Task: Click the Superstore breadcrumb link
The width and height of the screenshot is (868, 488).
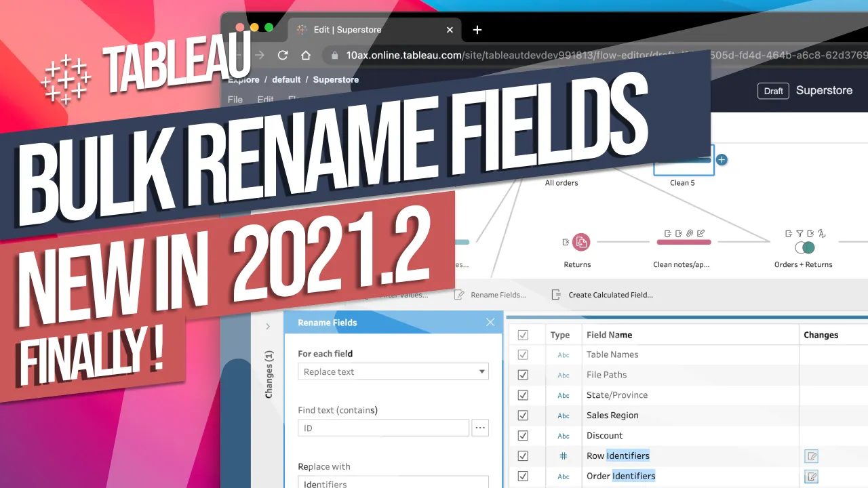Action: click(336, 80)
